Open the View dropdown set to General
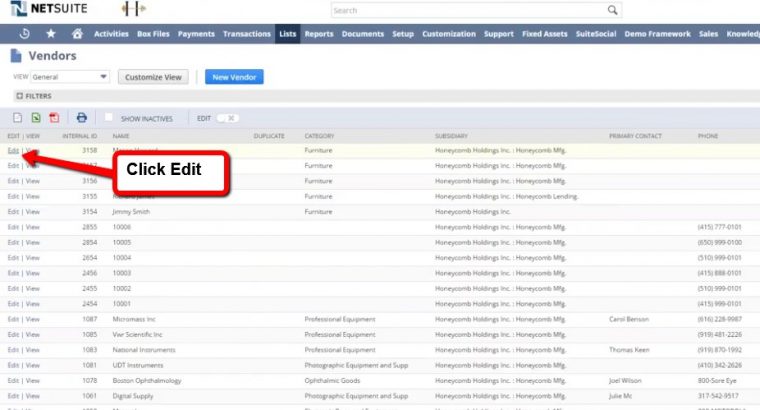This screenshot has width=760, height=410. 70,77
